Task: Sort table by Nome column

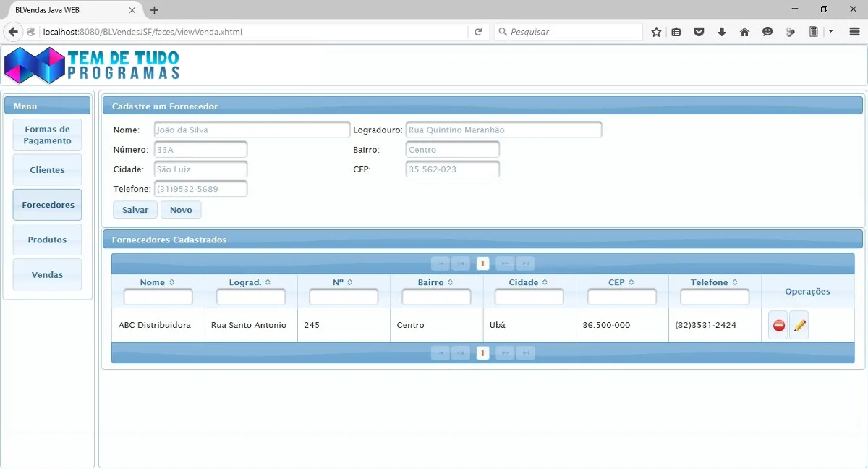Action: 171,282
